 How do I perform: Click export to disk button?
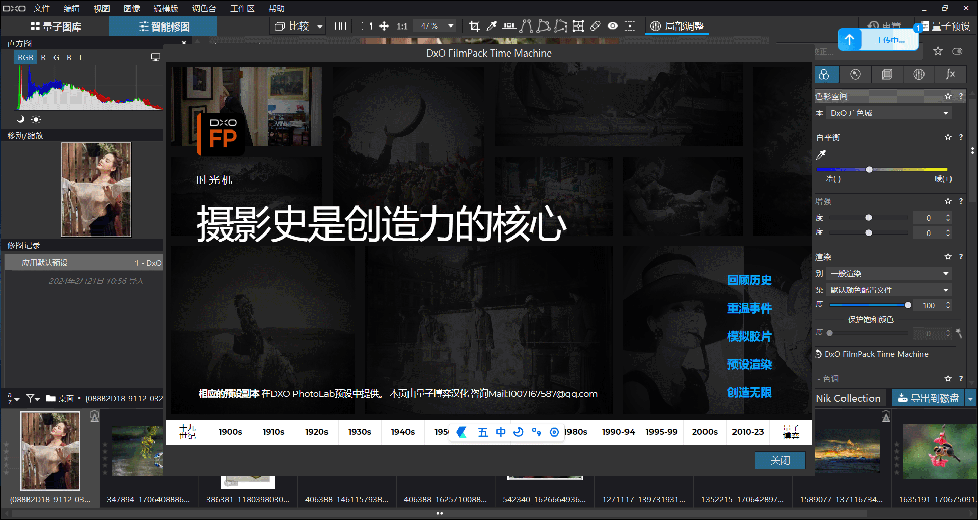928,398
